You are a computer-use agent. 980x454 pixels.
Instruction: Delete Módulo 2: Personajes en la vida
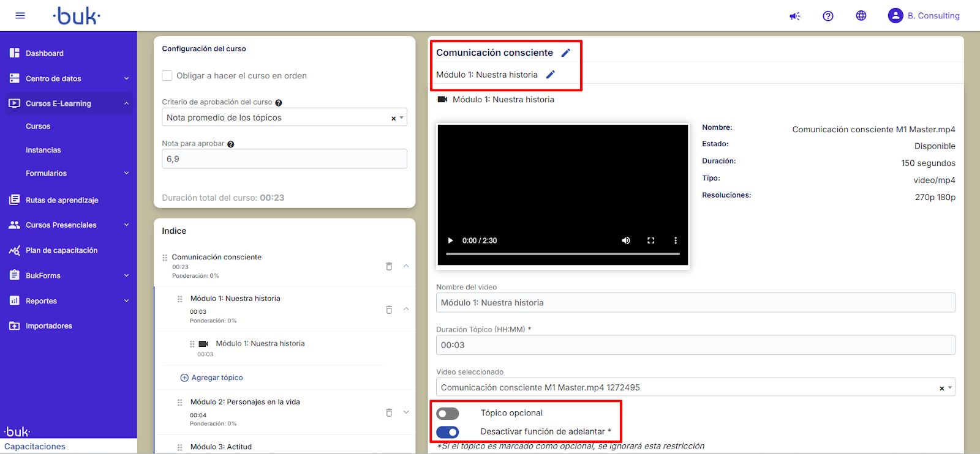pyautogui.click(x=389, y=412)
